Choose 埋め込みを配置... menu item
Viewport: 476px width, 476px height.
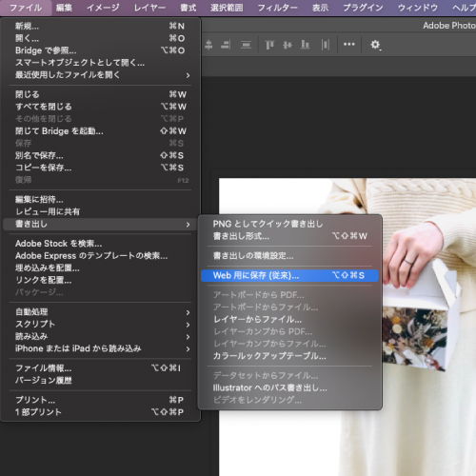pos(100,268)
